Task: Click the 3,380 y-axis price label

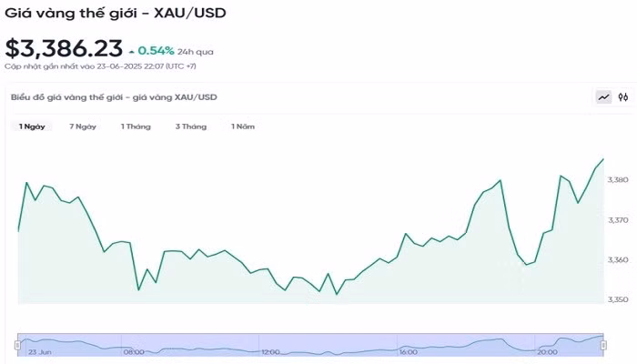Action: click(618, 179)
